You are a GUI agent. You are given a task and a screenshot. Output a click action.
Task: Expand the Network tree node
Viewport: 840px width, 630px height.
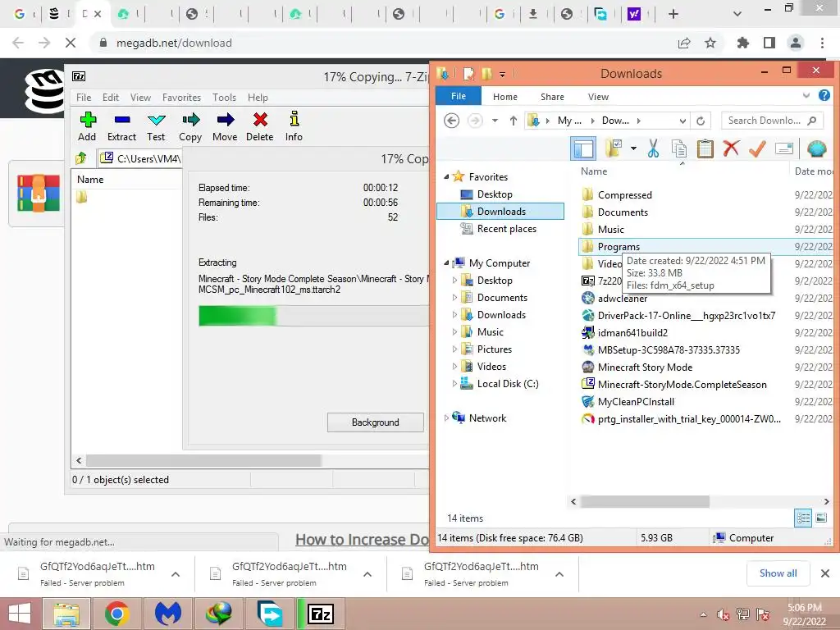click(446, 418)
